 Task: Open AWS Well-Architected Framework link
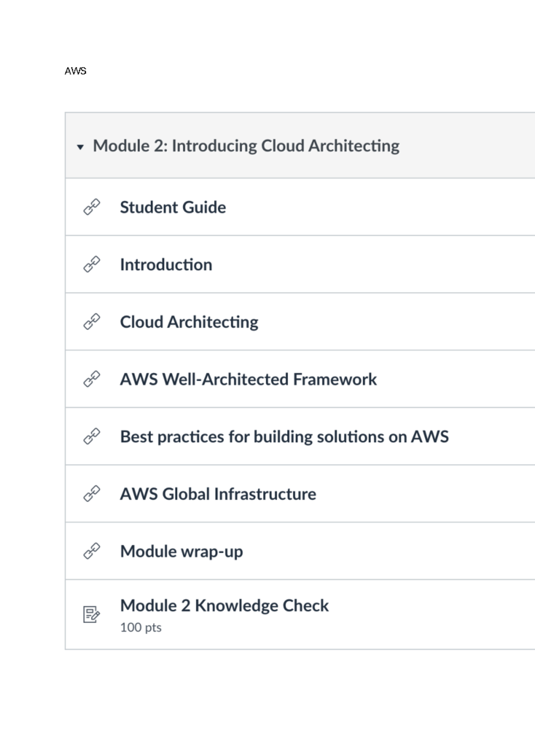(248, 379)
